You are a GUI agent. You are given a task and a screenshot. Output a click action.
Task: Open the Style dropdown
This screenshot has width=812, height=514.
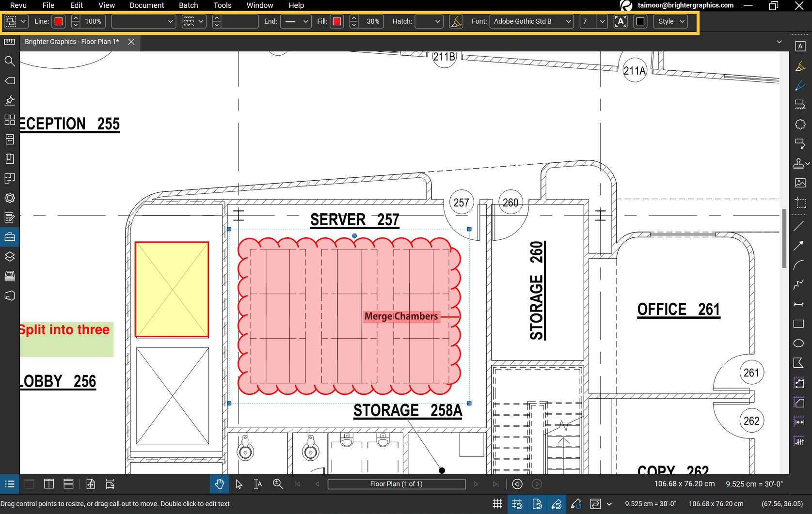pyautogui.click(x=669, y=21)
